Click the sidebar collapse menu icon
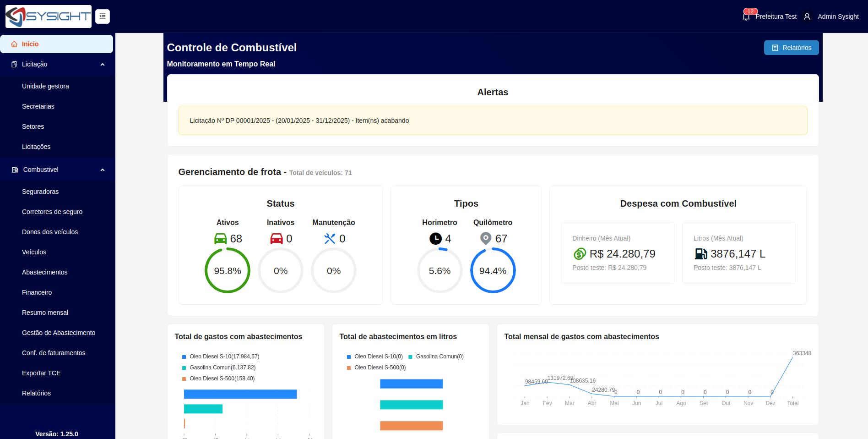The image size is (868, 439). 103,16
